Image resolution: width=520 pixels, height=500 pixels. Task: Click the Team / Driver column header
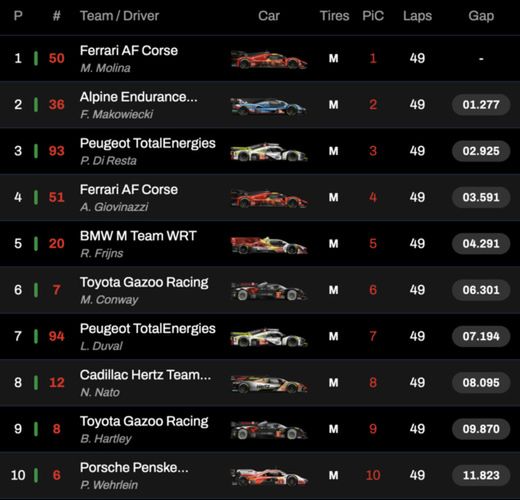[x=119, y=16]
